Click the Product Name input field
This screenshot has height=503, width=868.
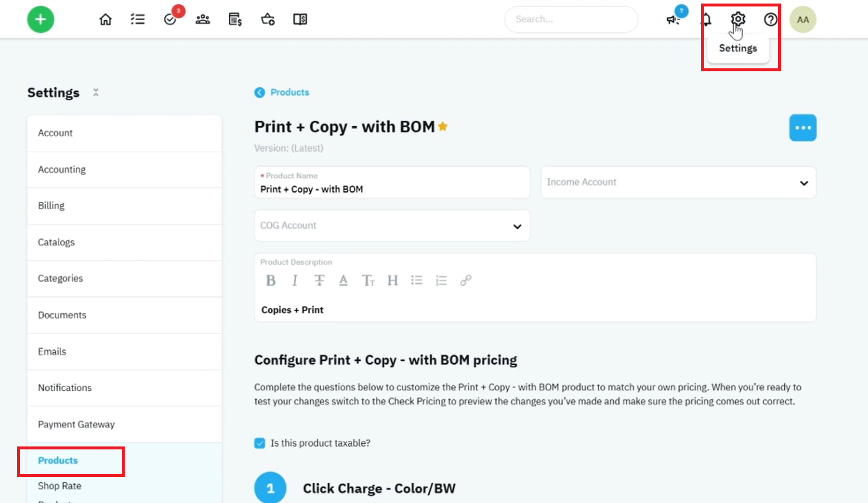tap(392, 183)
